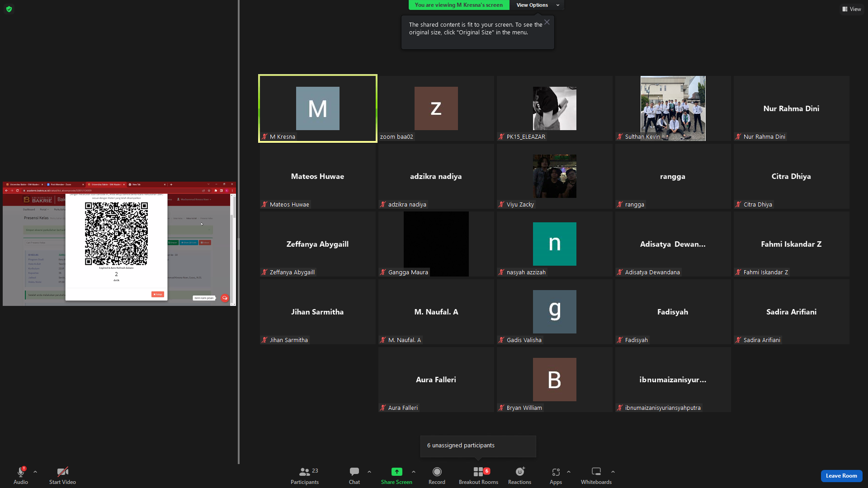Image resolution: width=868 pixels, height=488 pixels.
Task: Select rangga's participant tile
Action: pyautogui.click(x=673, y=176)
